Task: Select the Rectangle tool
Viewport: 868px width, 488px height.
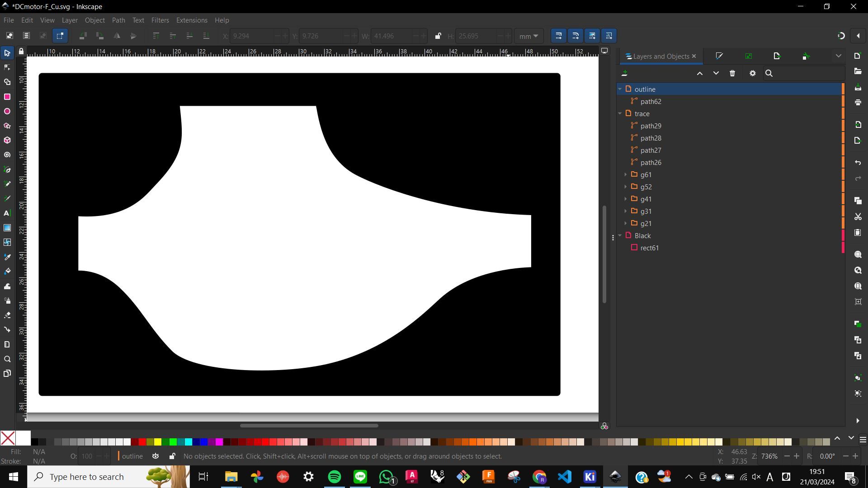Action: (x=7, y=97)
